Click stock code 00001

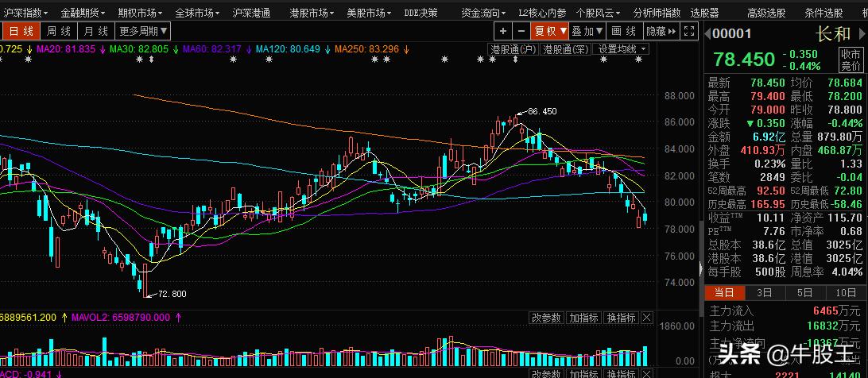pyautogui.click(x=732, y=34)
